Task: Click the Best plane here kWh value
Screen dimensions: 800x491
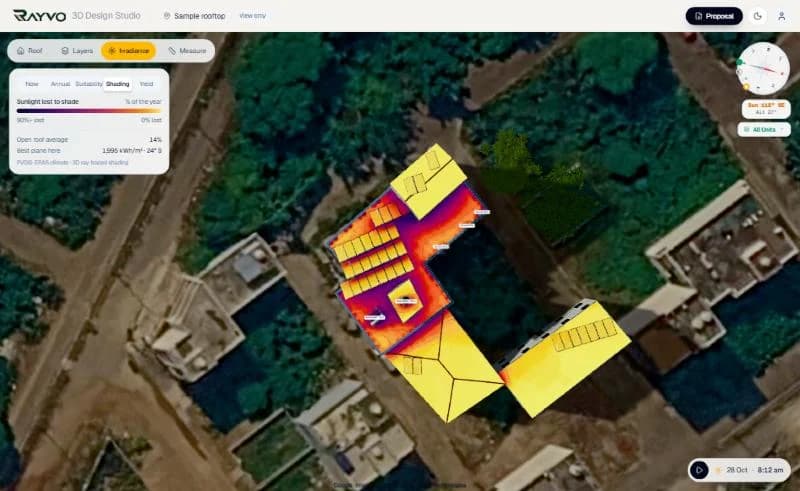Action: click(x=132, y=151)
